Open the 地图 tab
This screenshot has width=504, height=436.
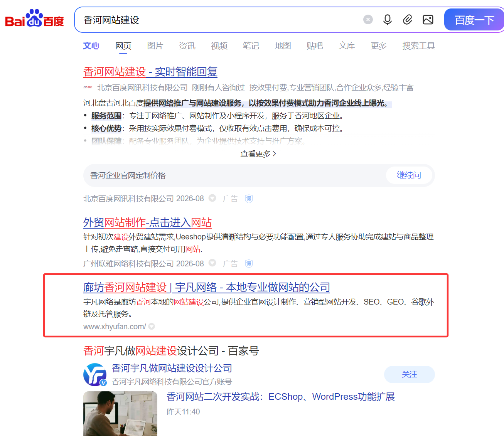pyautogui.click(x=283, y=46)
